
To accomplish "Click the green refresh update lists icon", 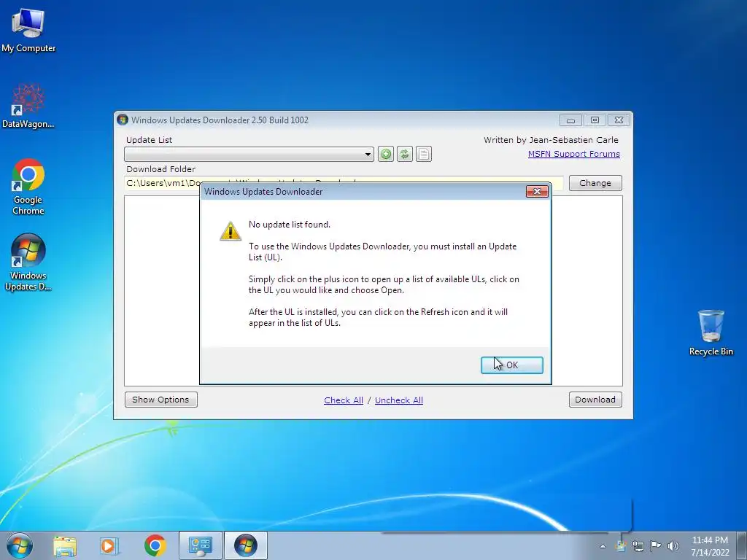I will pyautogui.click(x=404, y=154).
